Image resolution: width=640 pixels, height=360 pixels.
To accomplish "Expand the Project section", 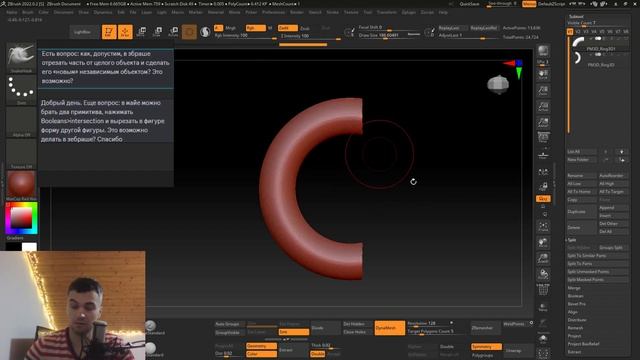I will point(574,336).
